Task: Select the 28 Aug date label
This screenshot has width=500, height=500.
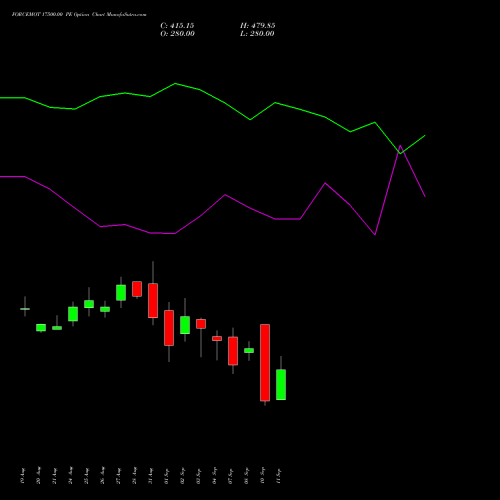Action: coord(135,476)
